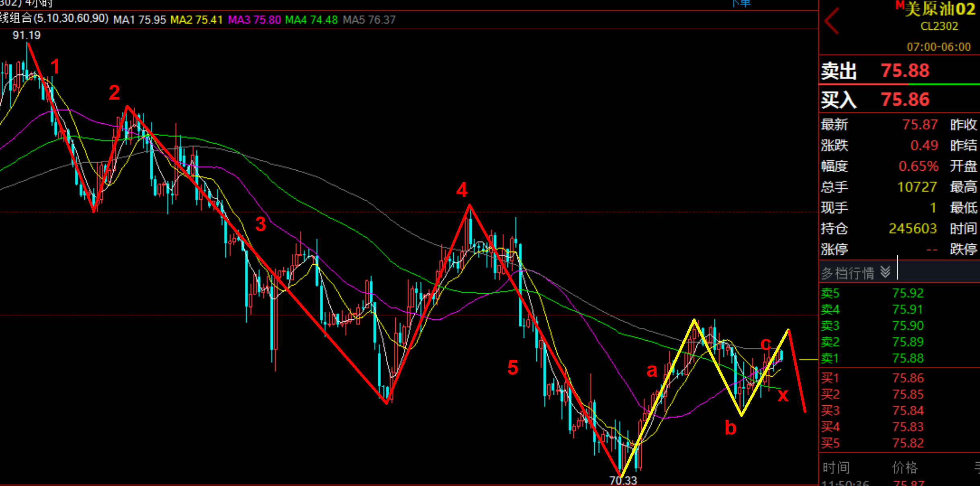
Task: Click the MA1 75.95 indicator label
Action: coord(139,20)
